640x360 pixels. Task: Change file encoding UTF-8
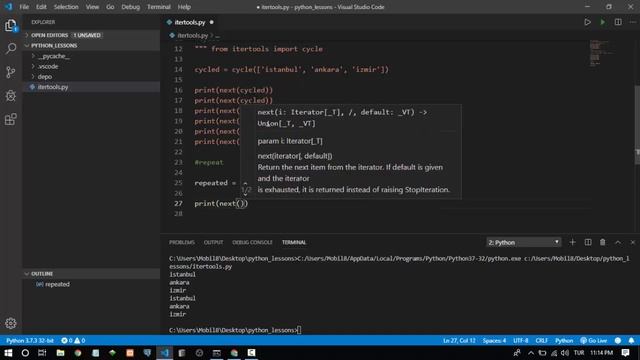(520, 340)
